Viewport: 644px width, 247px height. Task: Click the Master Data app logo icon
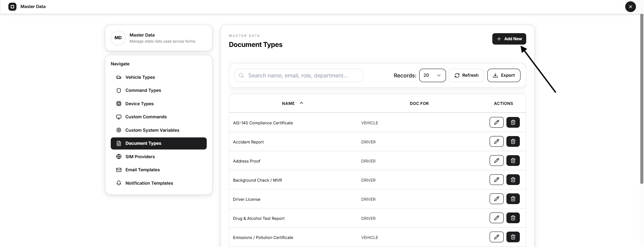12,6
